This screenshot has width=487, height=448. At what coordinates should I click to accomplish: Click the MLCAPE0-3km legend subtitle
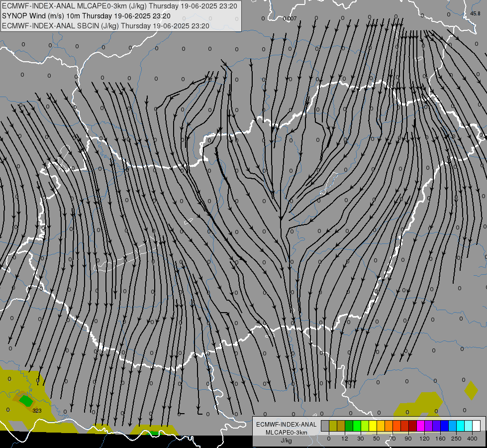(286, 433)
